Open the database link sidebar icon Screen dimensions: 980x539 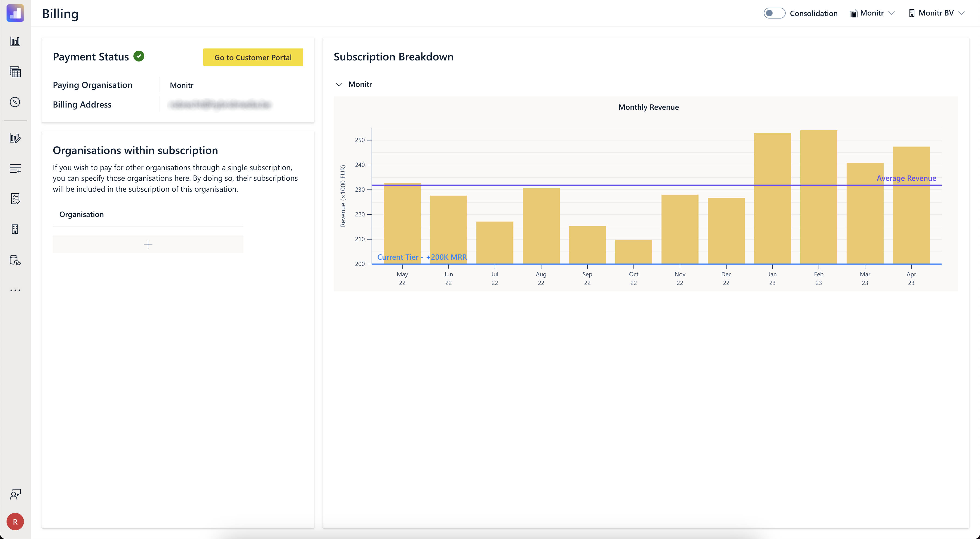tap(15, 260)
